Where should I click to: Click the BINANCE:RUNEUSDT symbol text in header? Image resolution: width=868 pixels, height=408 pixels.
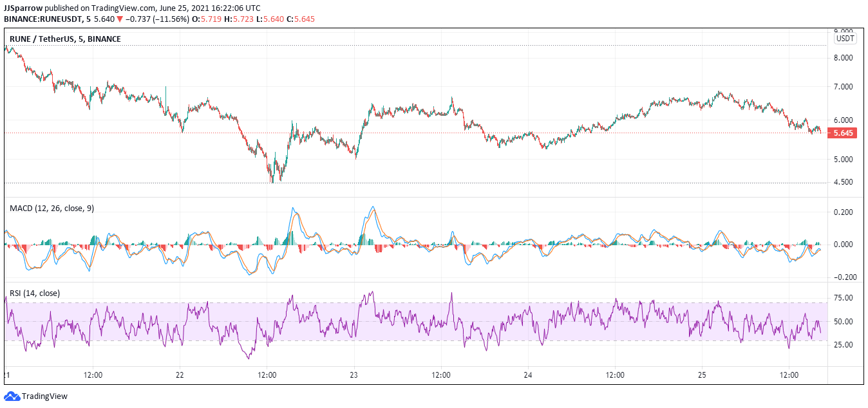coord(42,18)
